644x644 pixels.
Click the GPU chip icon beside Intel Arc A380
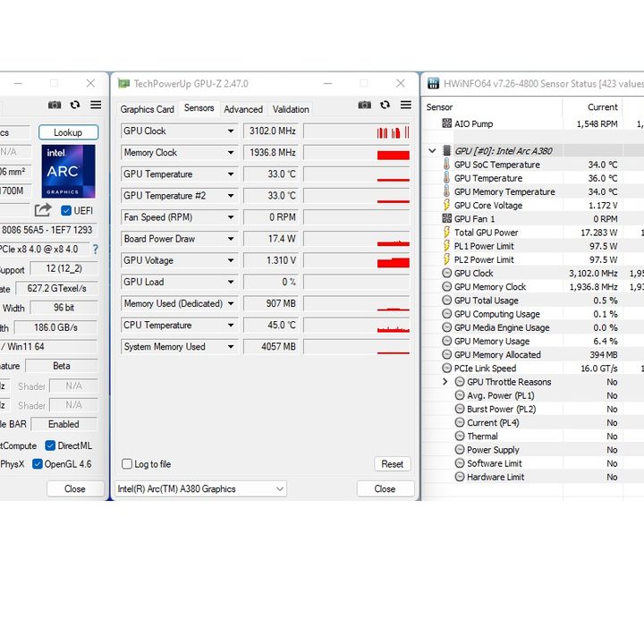[446, 150]
